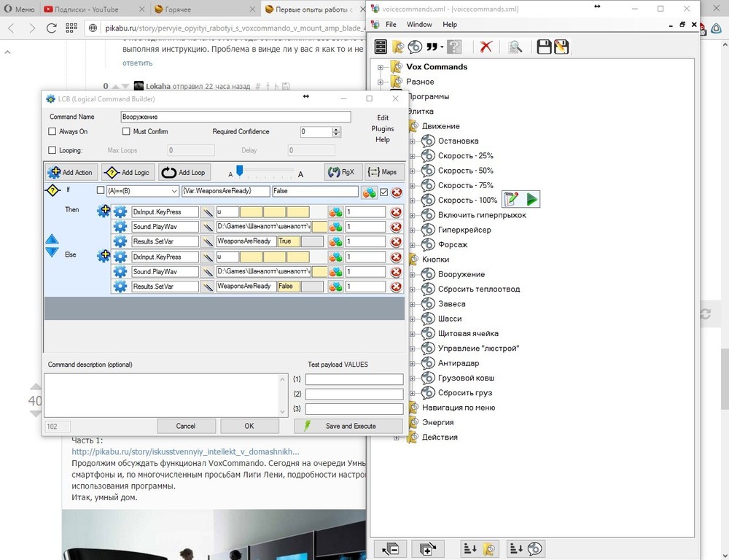The width and height of the screenshot is (729, 560).
Task: Click the red X delete icon in voicecommands toolbar
Action: (x=486, y=47)
